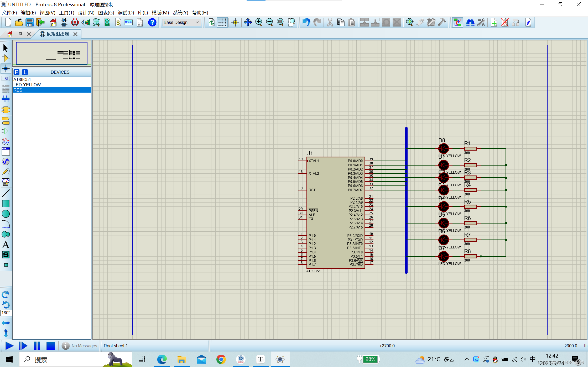Select the 2D Line graphics tool
The width and height of the screenshot is (588, 367).
coord(6,193)
